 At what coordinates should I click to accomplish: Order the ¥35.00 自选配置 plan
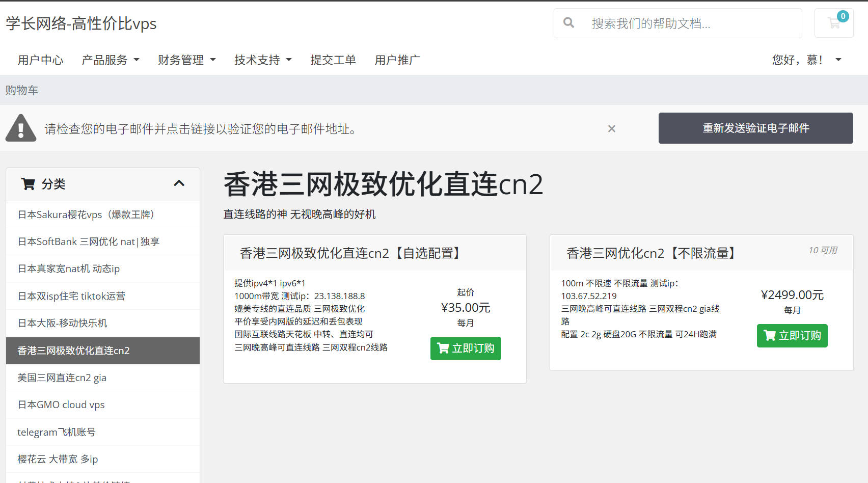[466, 348]
